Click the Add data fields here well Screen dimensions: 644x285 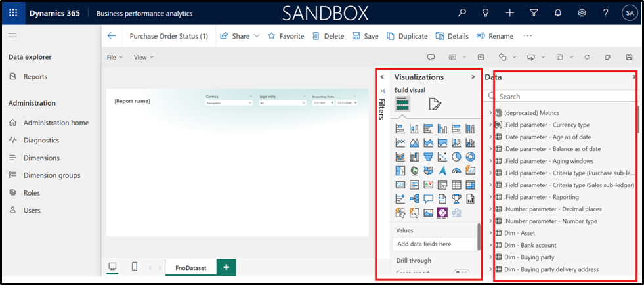(x=435, y=244)
